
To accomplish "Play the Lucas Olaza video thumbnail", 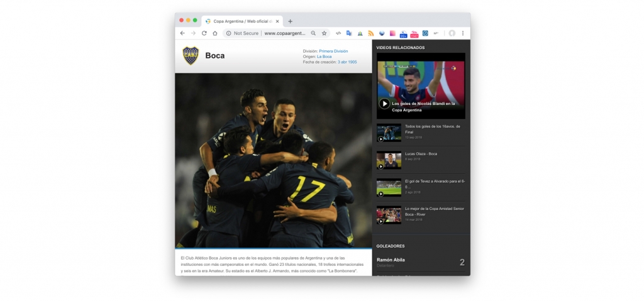I will tap(389, 160).
